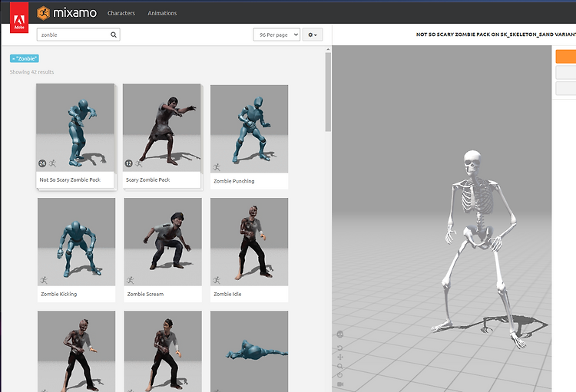
Task: Open the Animations tab
Action: click(x=162, y=13)
